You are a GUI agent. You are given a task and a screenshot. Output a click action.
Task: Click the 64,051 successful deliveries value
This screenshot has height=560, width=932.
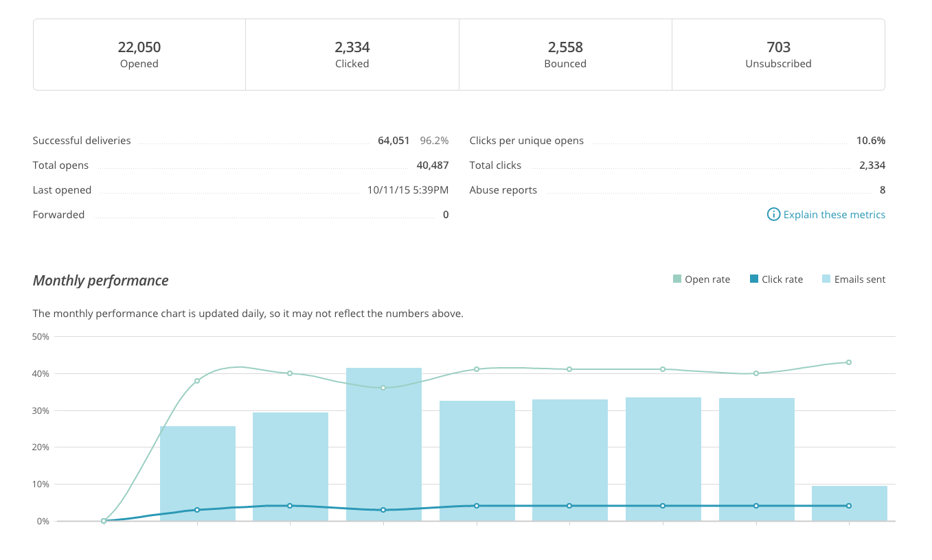[394, 141]
